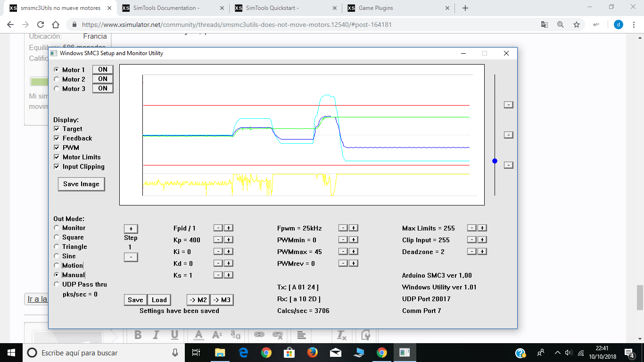Click the Load settings button
This screenshot has width=644, height=362.
pos(159,300)
